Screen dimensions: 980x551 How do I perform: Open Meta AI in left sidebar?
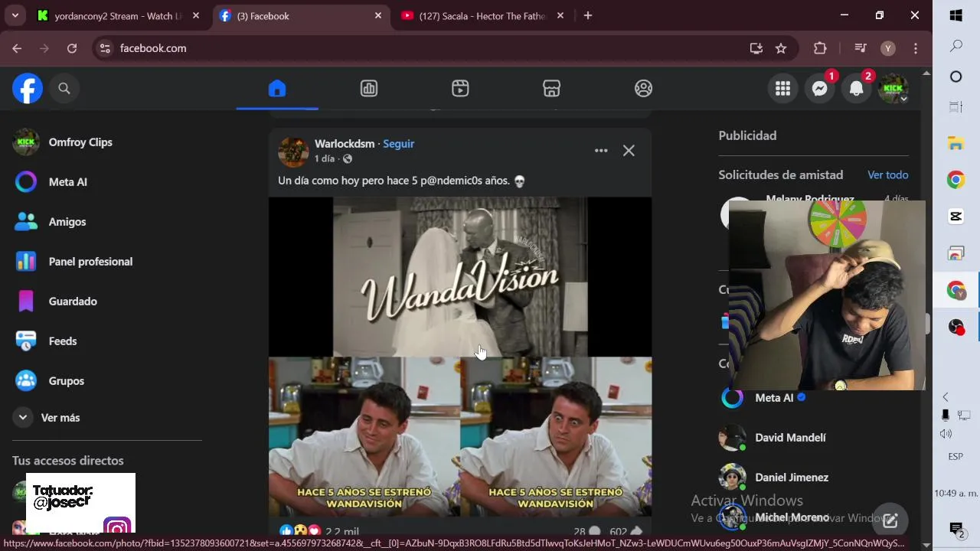click(x=107, y=182)
